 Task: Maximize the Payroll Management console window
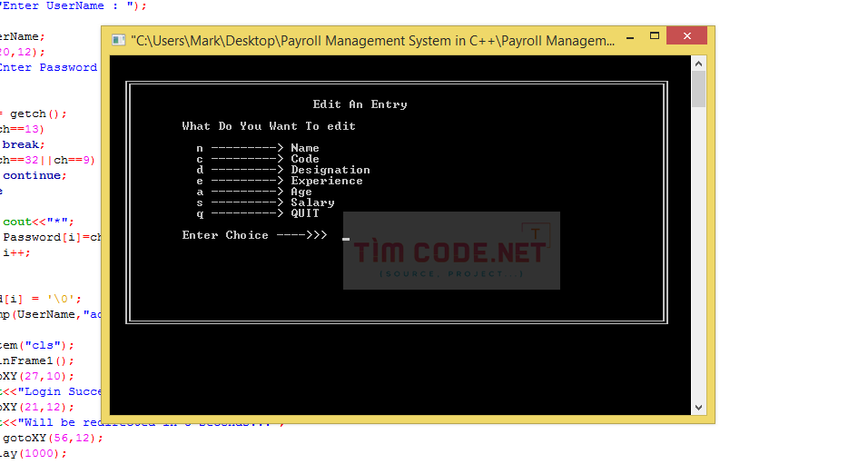point(655,36)
